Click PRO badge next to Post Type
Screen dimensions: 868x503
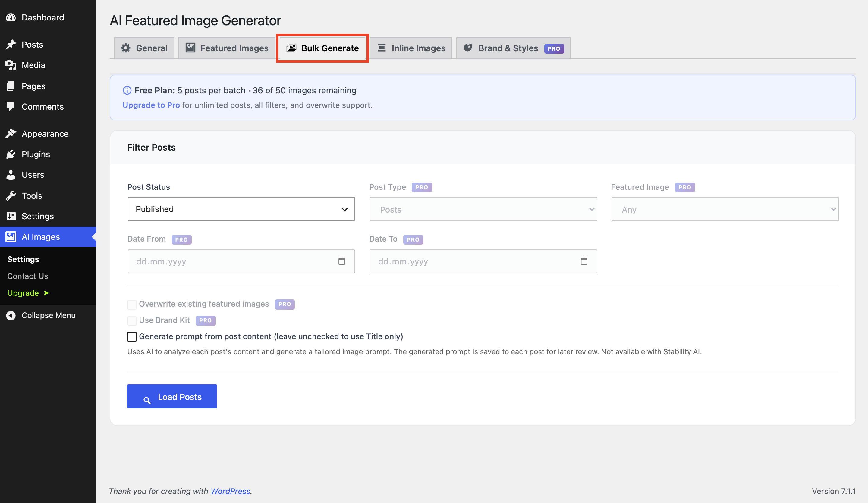(422, 187)
